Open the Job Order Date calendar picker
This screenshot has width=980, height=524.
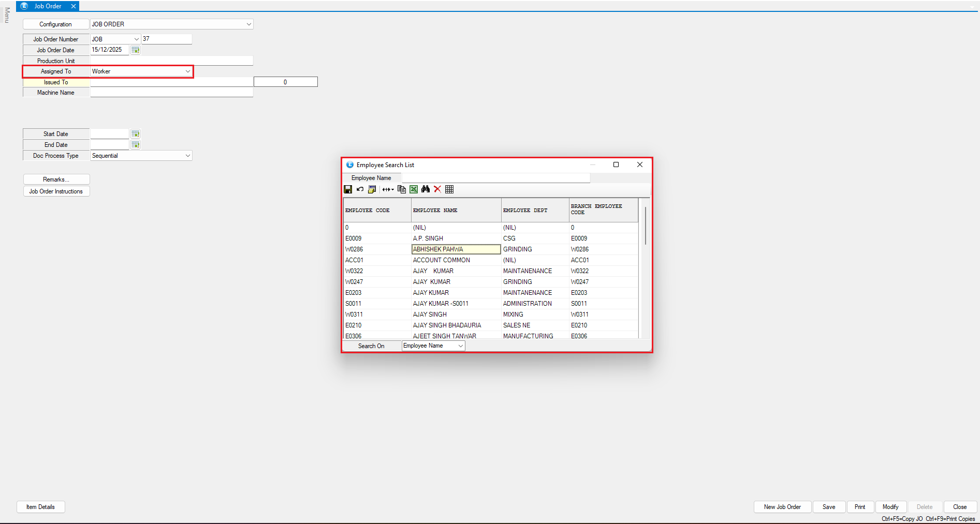(x=136, y=50)
